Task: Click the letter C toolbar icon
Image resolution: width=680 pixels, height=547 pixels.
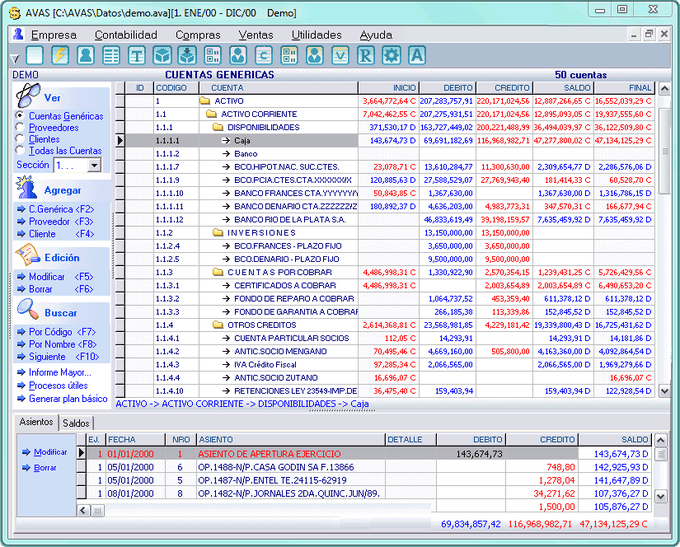Action: coord(264,55)
